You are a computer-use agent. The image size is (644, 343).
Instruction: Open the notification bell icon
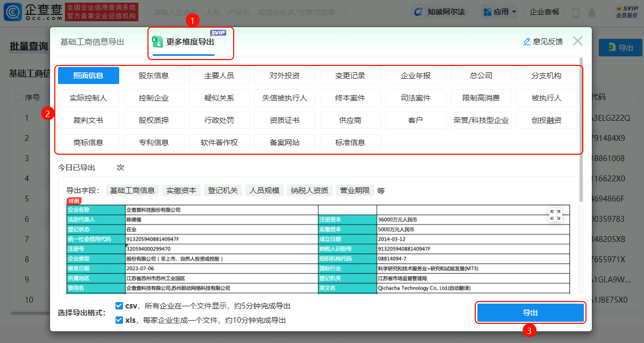pyautogui.click(x=592, y=12)
